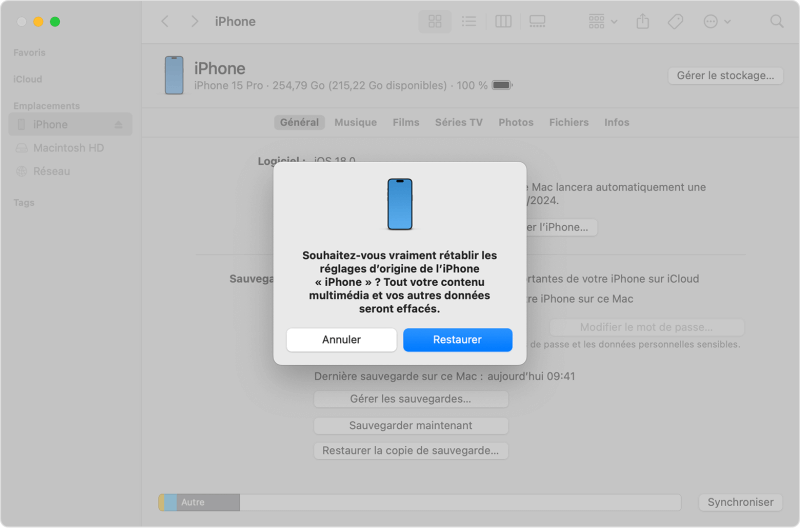Switch to icon grid view
The height and width of the screenshot is (528, 800).
(x=435, y=21)
